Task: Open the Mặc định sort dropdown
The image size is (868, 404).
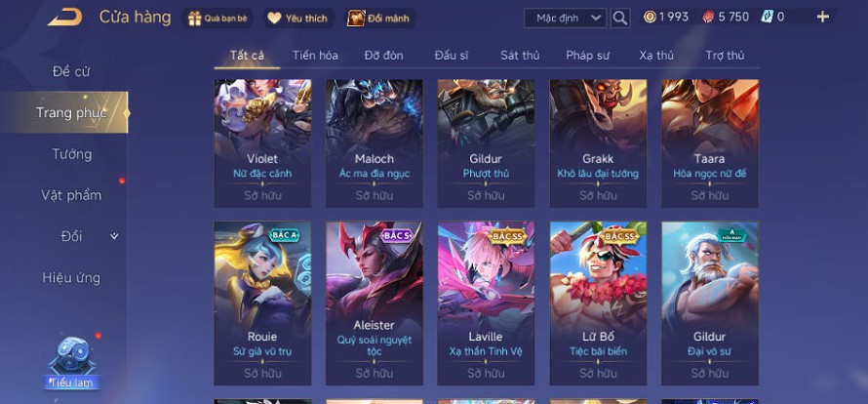Action: (x=565, y=18)
